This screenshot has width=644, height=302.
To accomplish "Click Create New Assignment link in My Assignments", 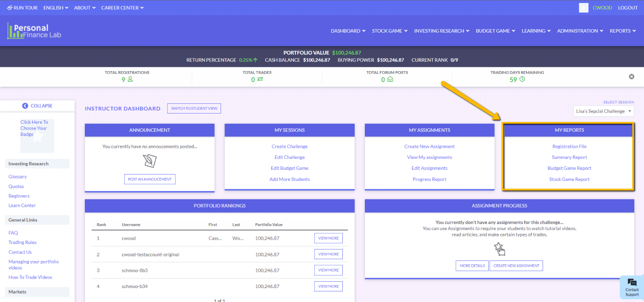I will pyautogui.click(x=430, y=147).
